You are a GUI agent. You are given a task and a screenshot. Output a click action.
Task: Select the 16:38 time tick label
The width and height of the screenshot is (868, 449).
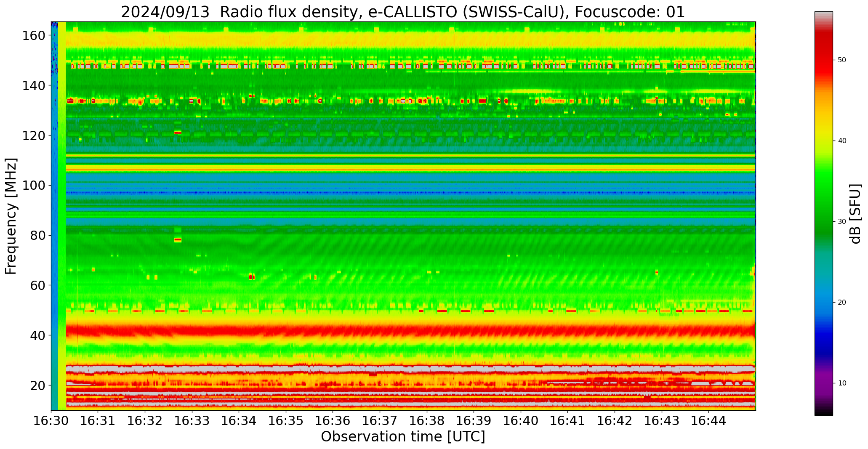tap(427, 420)
